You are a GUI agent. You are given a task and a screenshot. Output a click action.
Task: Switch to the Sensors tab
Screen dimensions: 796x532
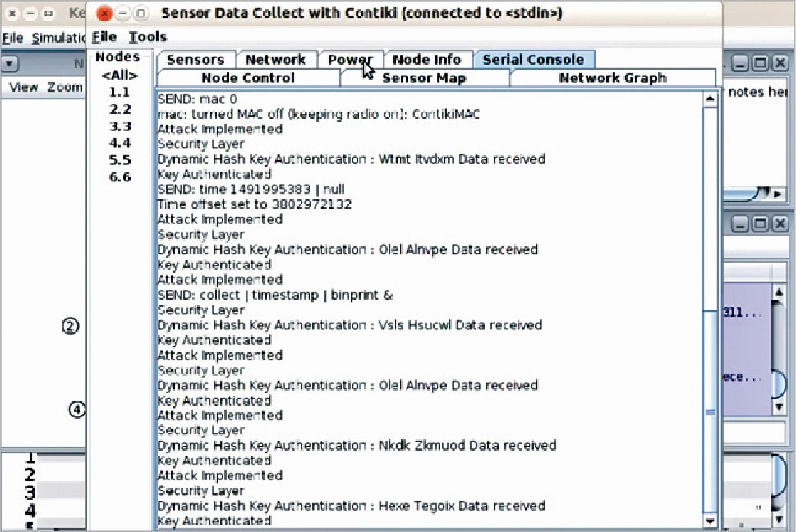(x=196, y=60)
